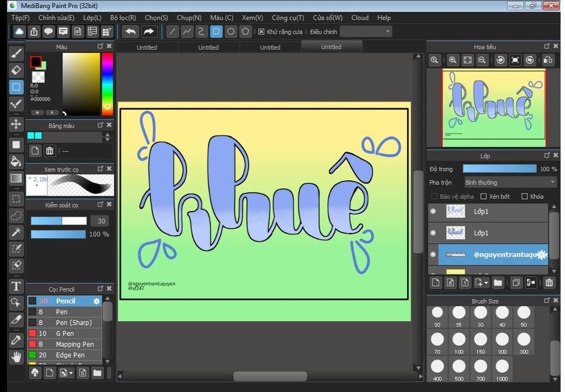Delete the palette color with trash icon
This screenshot has width=565, height=392.
point(50,151)
